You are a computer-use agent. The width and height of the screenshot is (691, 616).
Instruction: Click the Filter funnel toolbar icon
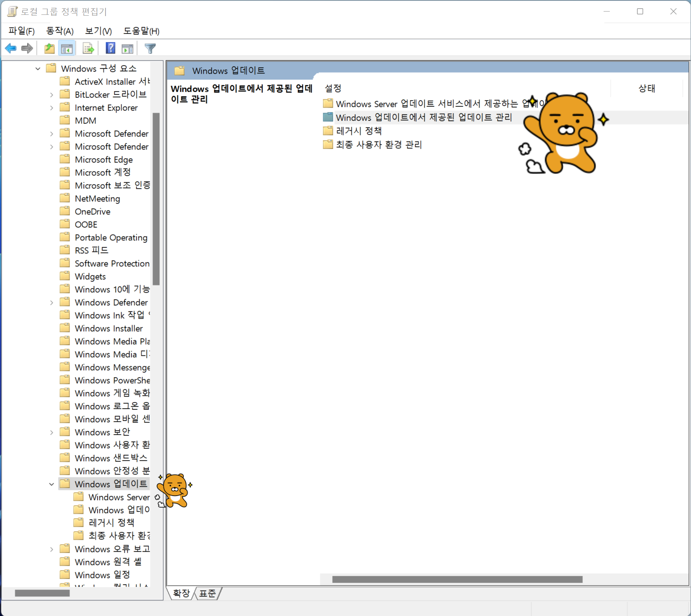point(150,49)
